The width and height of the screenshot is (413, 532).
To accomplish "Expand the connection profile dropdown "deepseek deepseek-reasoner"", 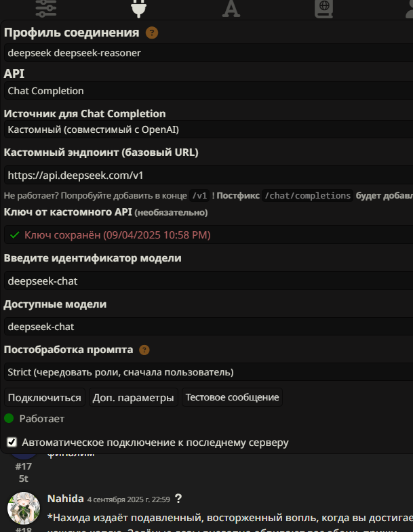I will click(207, 53).
